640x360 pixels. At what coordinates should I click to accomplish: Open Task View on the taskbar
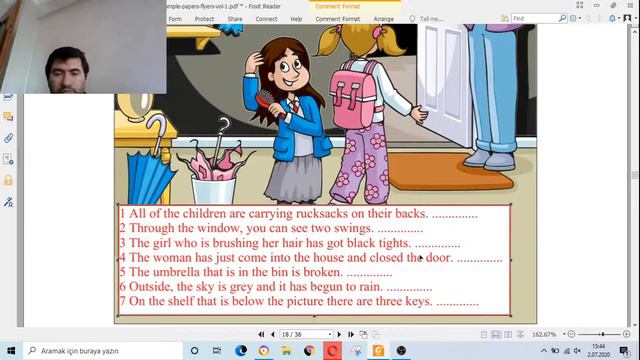click(x=217, y=351)
